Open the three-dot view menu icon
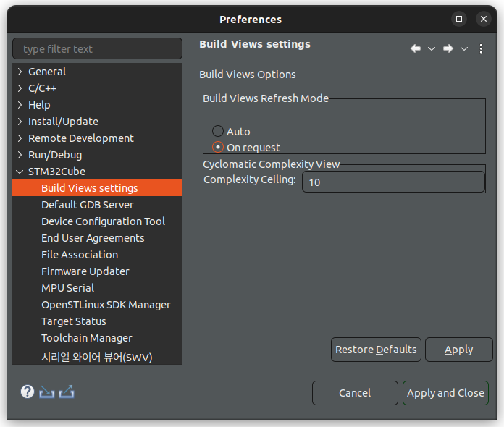The width and height of the screenshot is (504, 427). tap(481, 48)
